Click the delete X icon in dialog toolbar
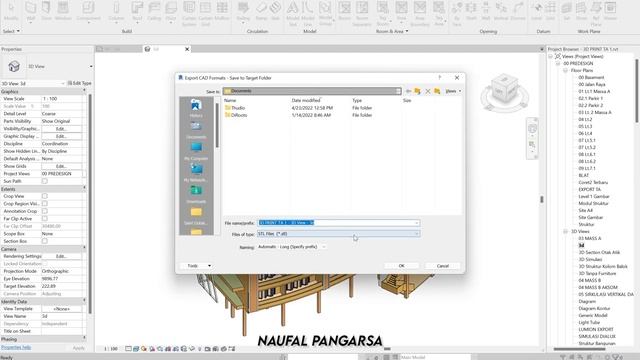The height and width of the screenshot is (360, 640). click(x=428, y=91)
